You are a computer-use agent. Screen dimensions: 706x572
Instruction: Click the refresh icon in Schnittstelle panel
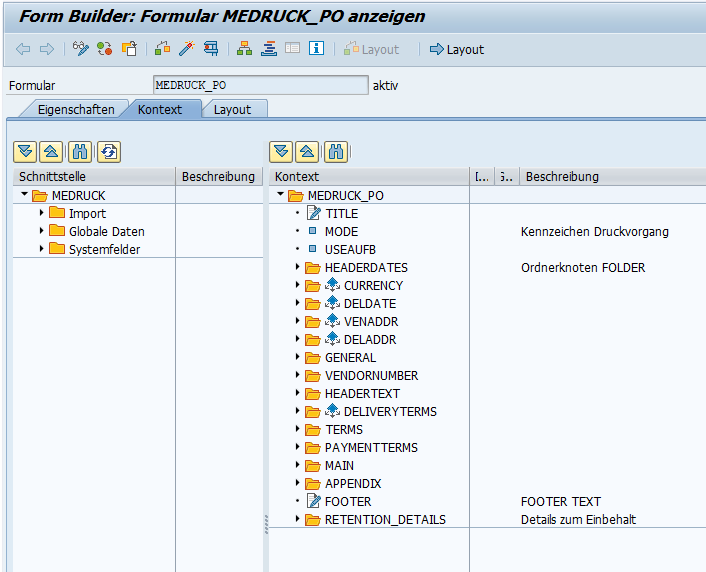[x=108, y=152]
